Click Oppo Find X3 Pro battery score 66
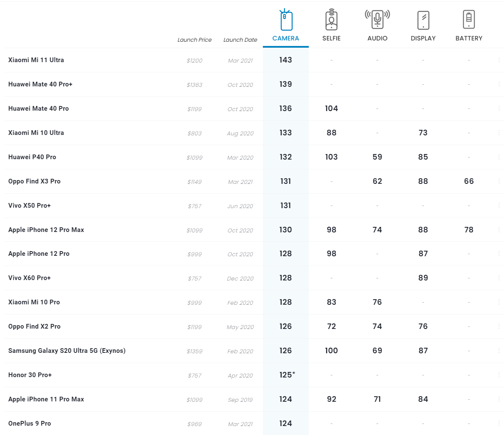The width and height of the screenshot is (504, 435). click(469, 181)
